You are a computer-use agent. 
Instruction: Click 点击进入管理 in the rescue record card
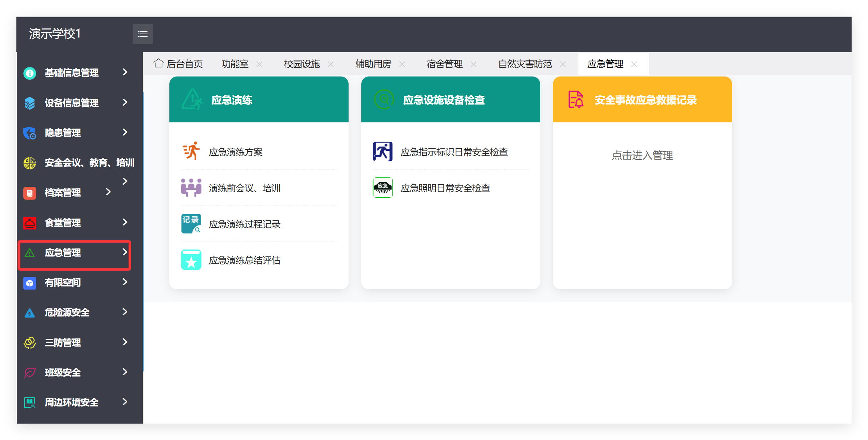click(643, 156)
